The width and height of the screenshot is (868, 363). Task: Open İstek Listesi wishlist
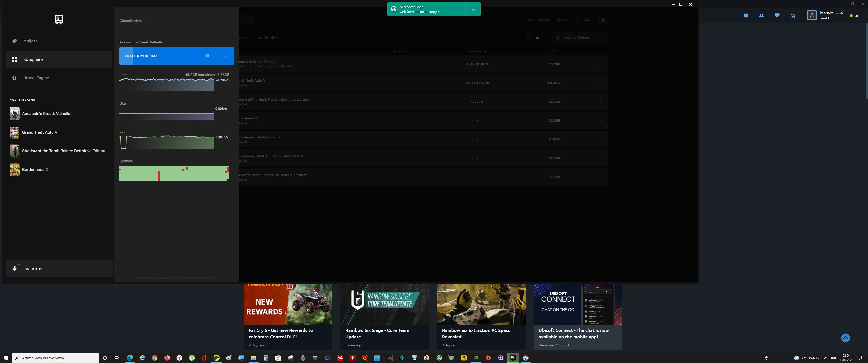(537, 19)
